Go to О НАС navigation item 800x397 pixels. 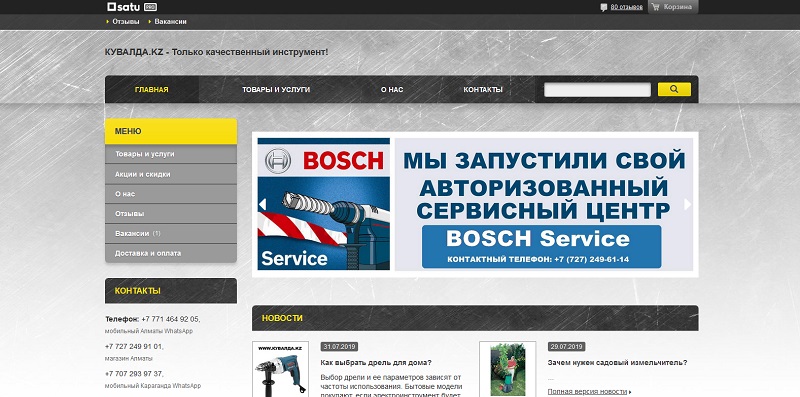pos(392,89)
